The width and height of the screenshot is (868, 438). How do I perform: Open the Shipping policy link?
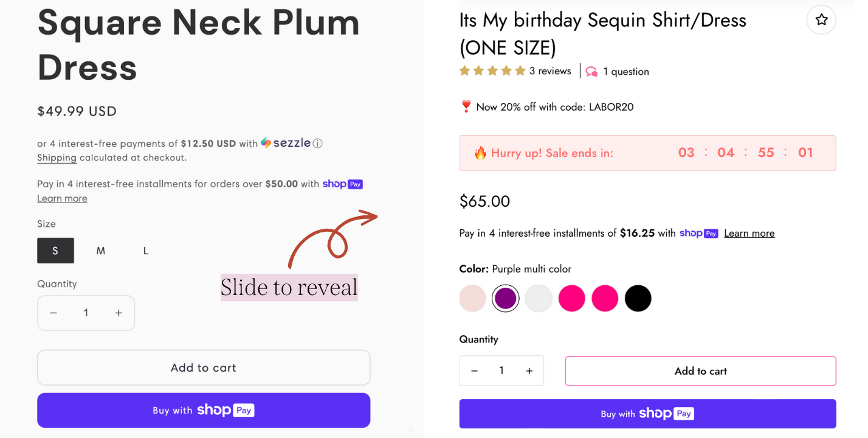pos(57,158)
